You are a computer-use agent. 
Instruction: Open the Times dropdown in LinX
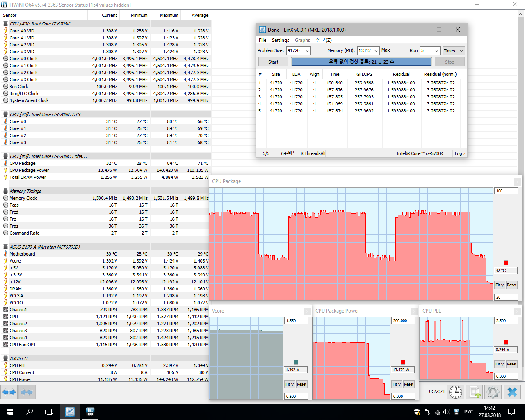tap(453, 51)
